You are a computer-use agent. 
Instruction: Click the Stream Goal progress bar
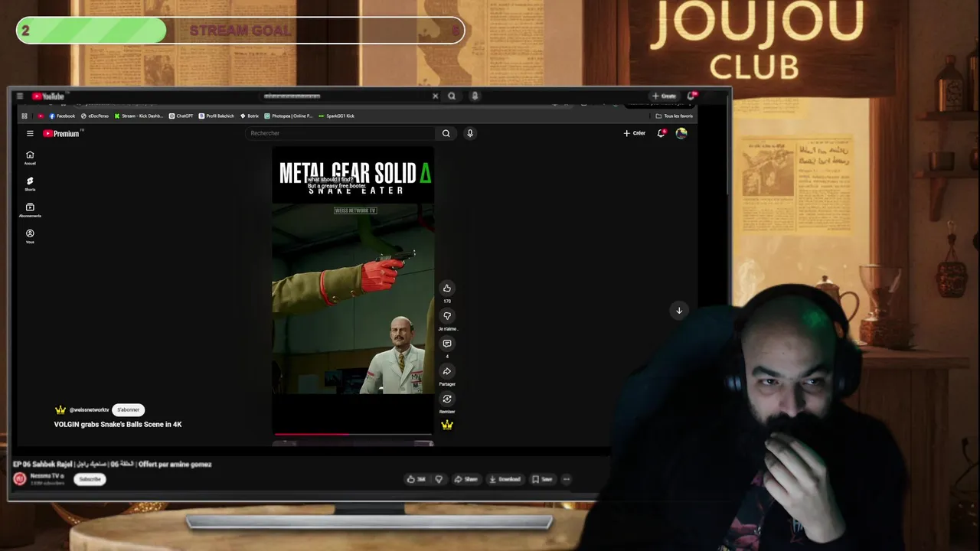click(240, 31)
